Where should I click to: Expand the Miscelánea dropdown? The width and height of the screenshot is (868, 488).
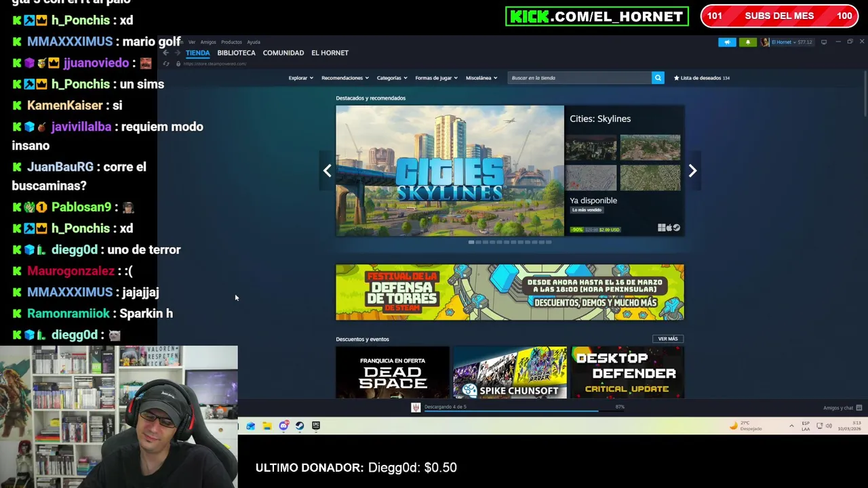(481, 78)
